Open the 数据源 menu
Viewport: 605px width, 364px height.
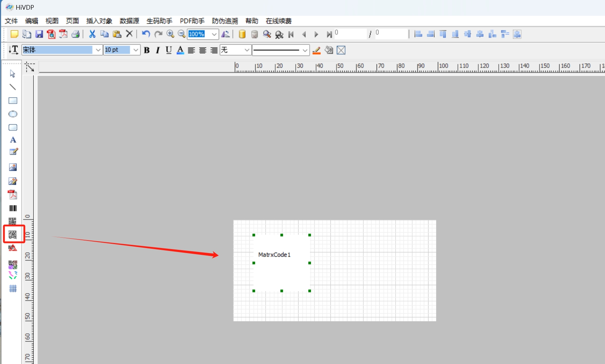pos(129,21)
